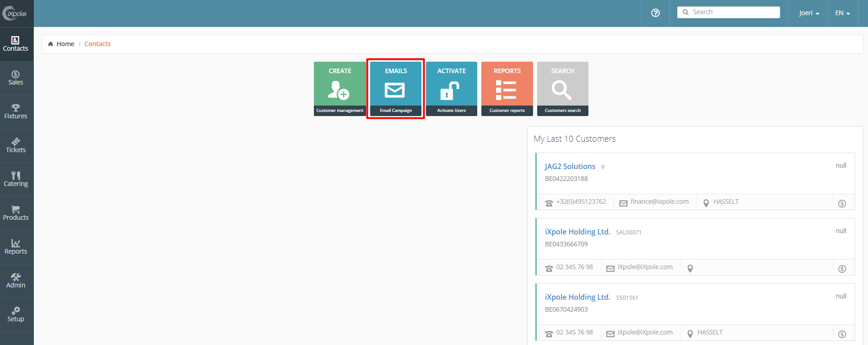Open the JAG2 Solutions customer

[x=570, y=166]
